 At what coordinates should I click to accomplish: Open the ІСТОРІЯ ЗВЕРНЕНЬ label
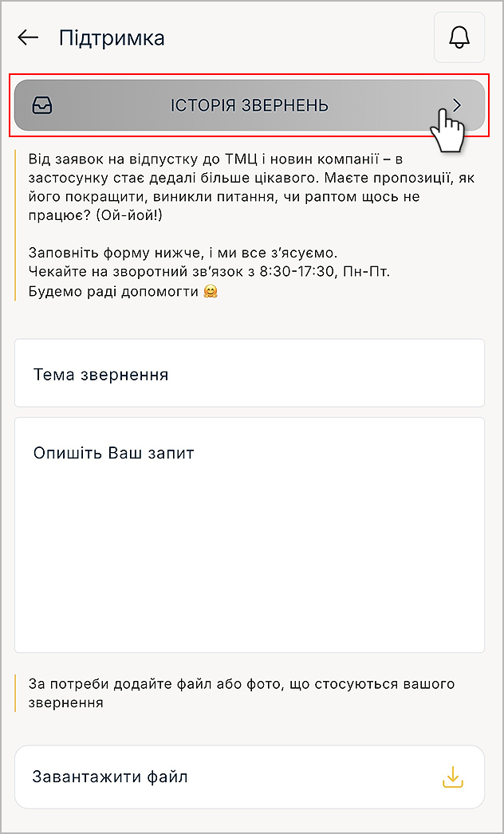click(x=250, y=105)
